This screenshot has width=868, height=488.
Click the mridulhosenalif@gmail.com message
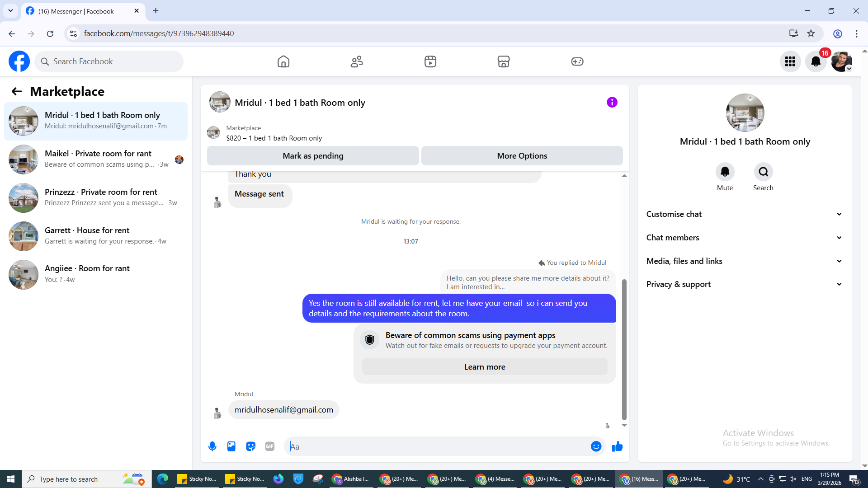(x=284, y=410)
